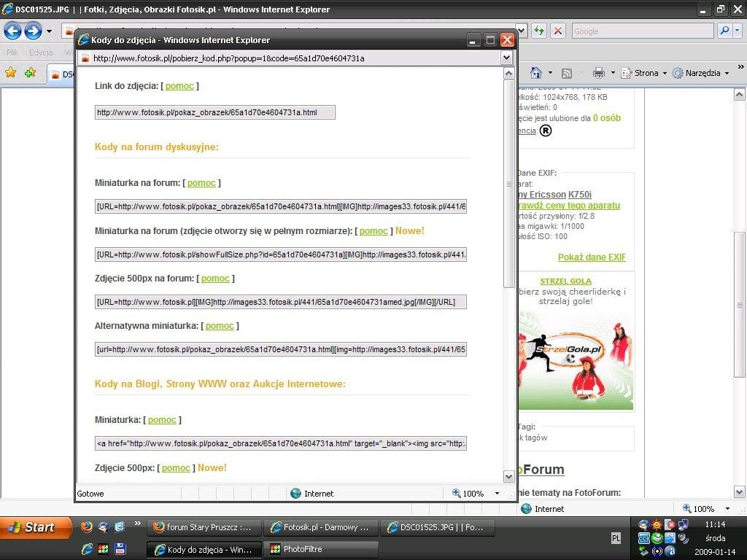Screen dimensions: 747x560
Task: Click the magnifier search button
Action: click(724, 31)
